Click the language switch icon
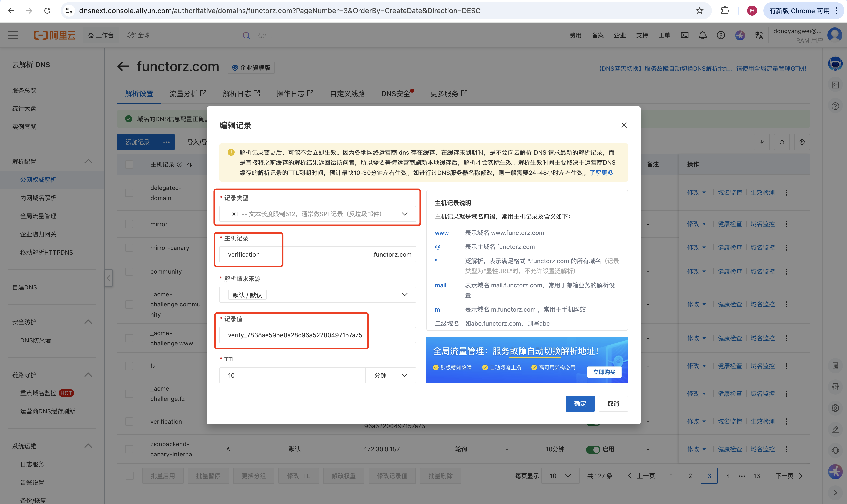Viewport: 847px width, 504px height. tap(759, 35)
